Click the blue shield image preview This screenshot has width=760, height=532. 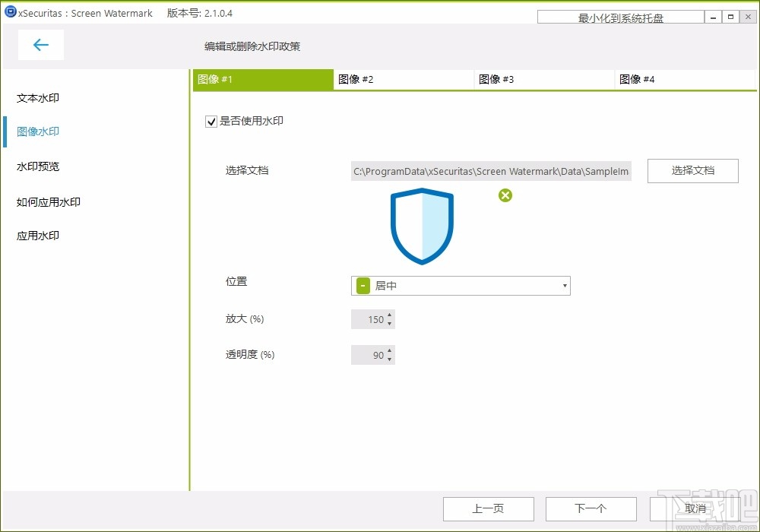[422, 226]
